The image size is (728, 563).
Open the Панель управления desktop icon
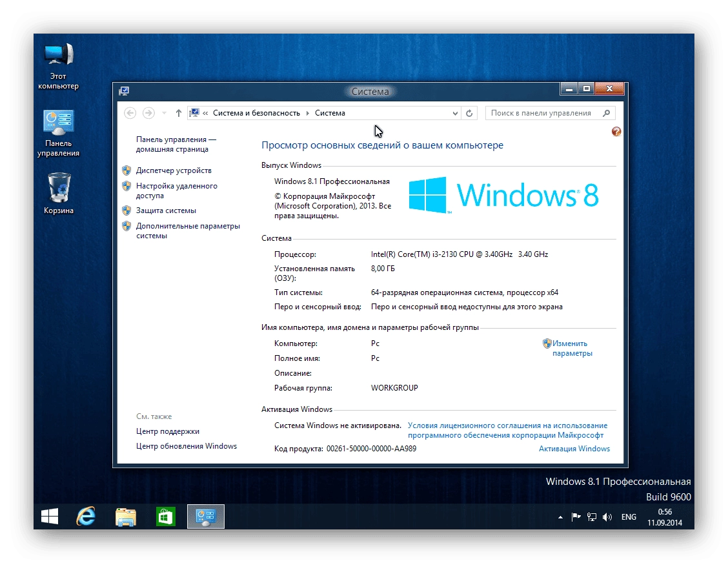59,133
